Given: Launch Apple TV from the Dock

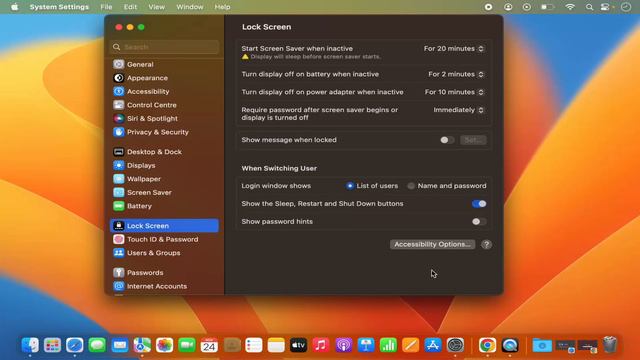Looking at the screenshot, I should pyautogui.click(x=299, y=345).
